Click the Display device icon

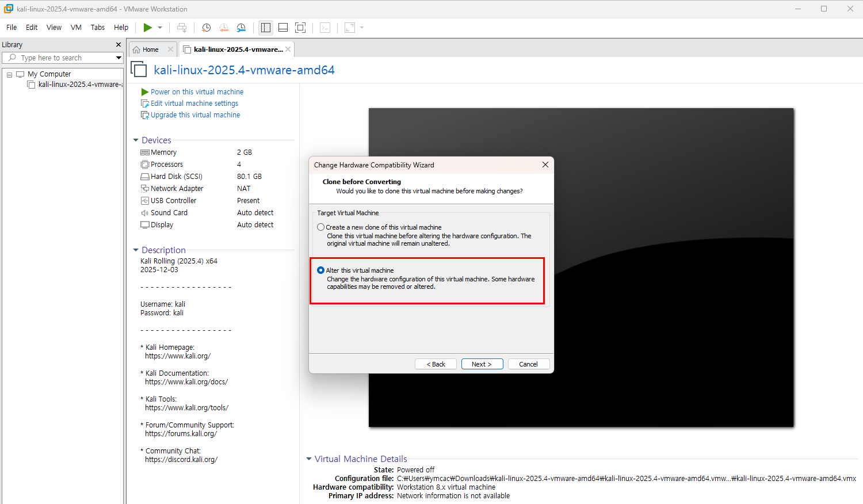point(145,225)
